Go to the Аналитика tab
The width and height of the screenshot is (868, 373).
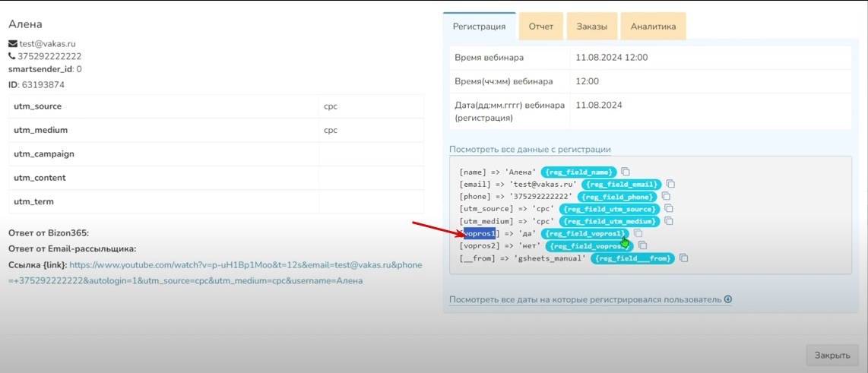[652, 27]
